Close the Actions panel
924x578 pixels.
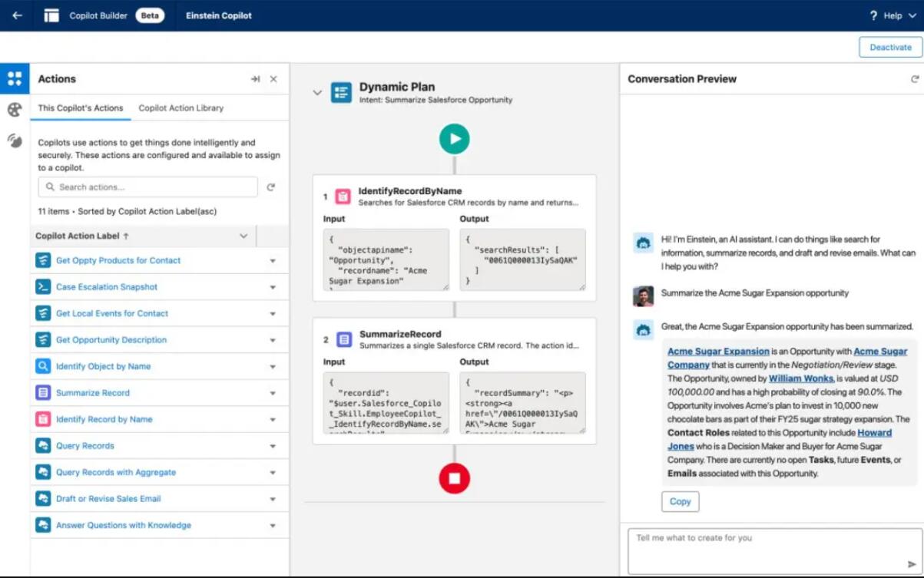point(273,79)
